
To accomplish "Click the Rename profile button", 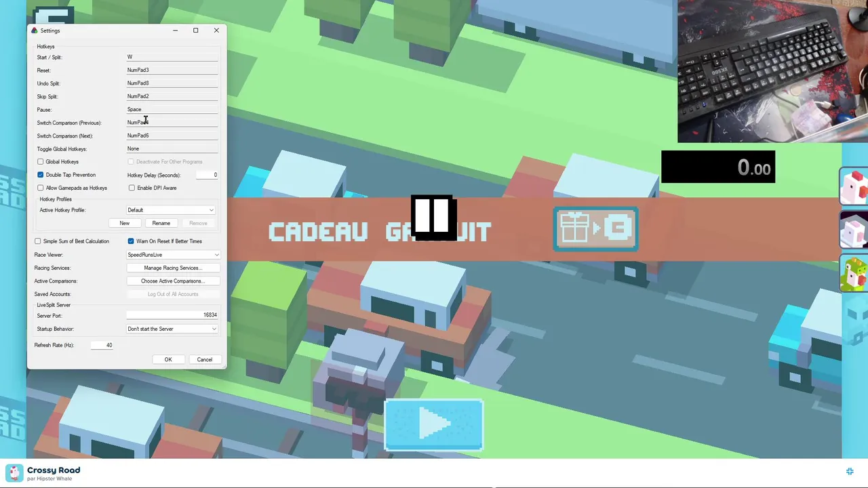I will pyautogui.click(x=161, y=223).
